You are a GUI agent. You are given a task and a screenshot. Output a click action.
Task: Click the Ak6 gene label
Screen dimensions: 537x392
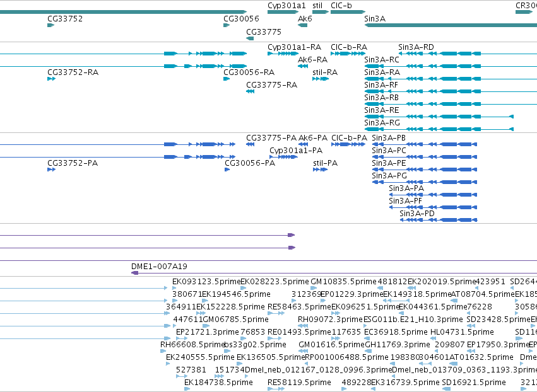click(x=305, y=18)
